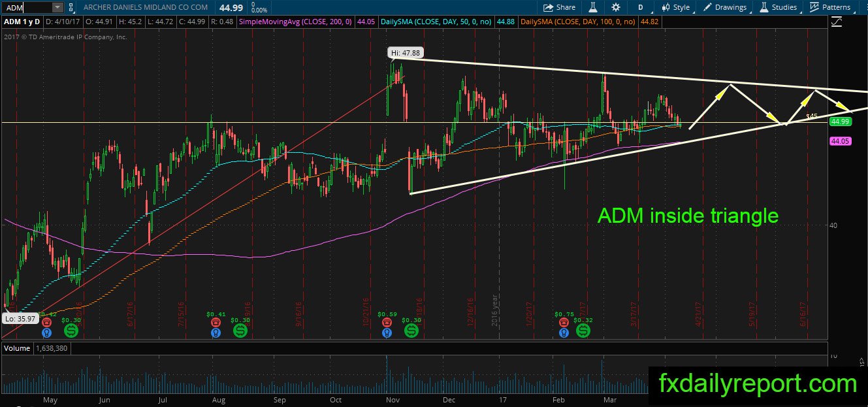Click the green dividend icon near May

(71, 331)
